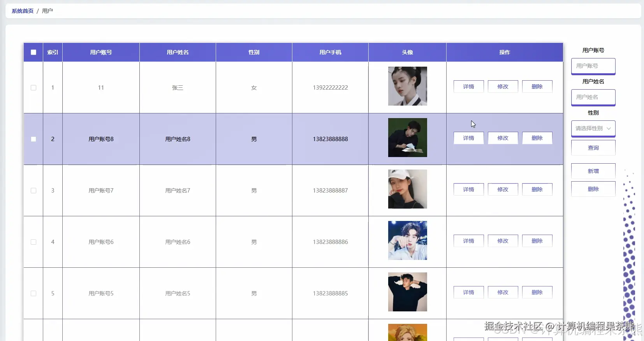Go to 系统首页 breadcrumb link

[x=23, y=11]
